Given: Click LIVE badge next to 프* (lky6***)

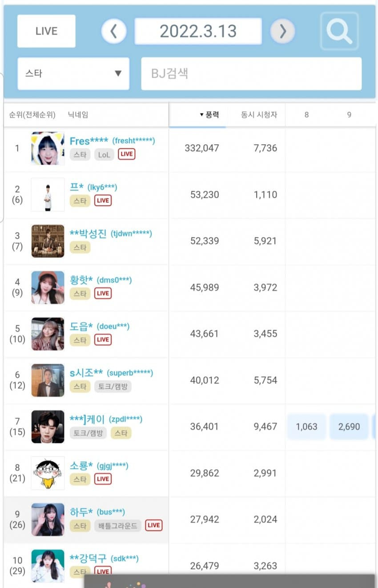Looking at the screenshot, I should tap(103, 201).
